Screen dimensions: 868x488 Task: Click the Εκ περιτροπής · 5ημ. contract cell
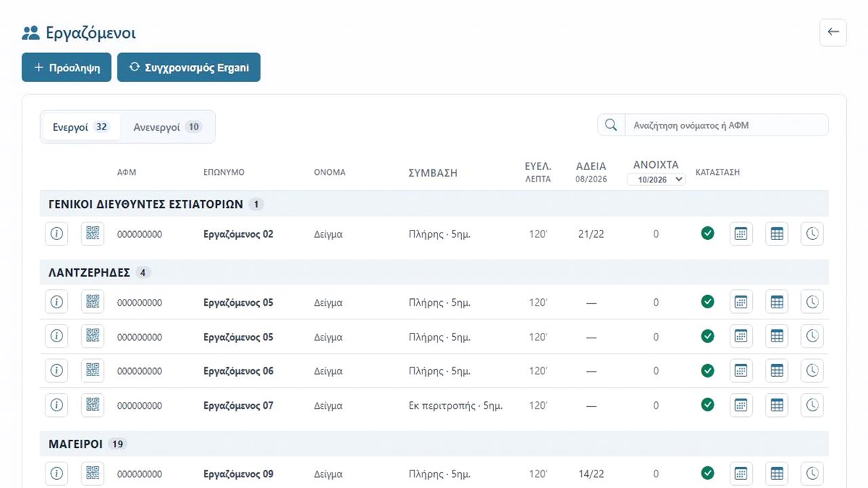[456, 406]
